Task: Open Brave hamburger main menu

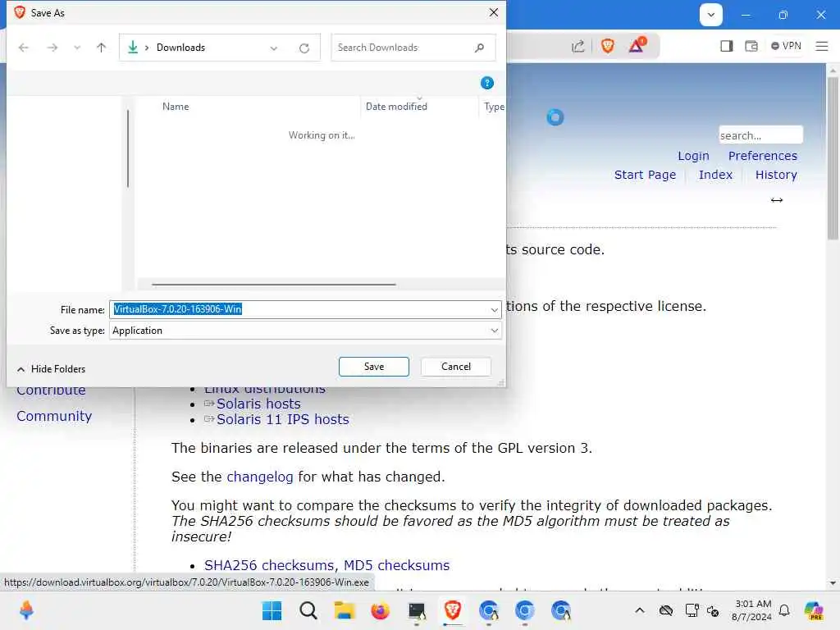Action: [x=822, y=46]
